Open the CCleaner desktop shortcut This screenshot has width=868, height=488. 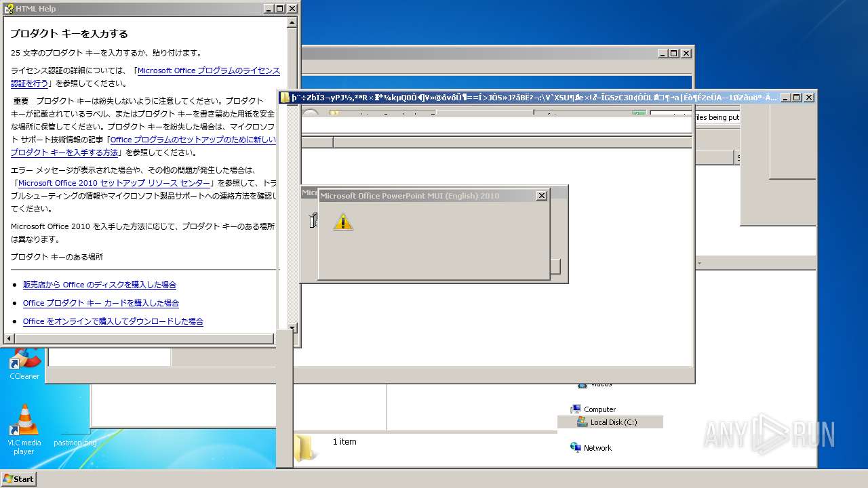[24, 364]
